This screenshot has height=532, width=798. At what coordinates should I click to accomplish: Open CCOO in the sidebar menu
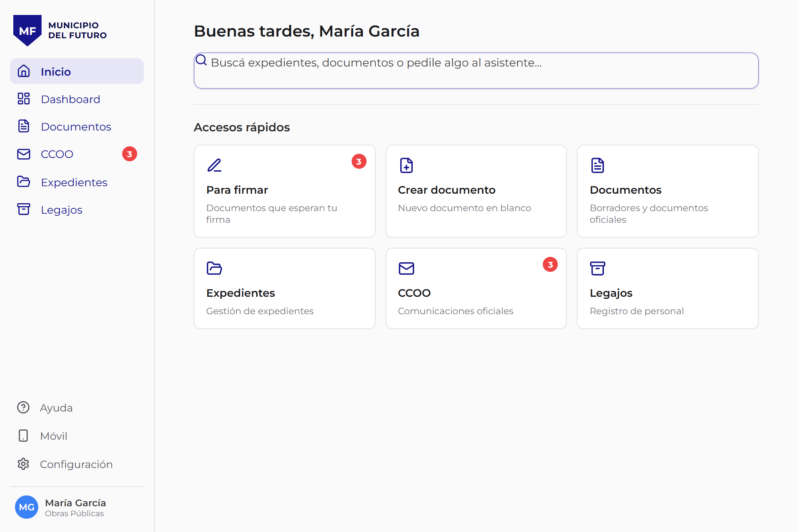[x=77, y=154]
